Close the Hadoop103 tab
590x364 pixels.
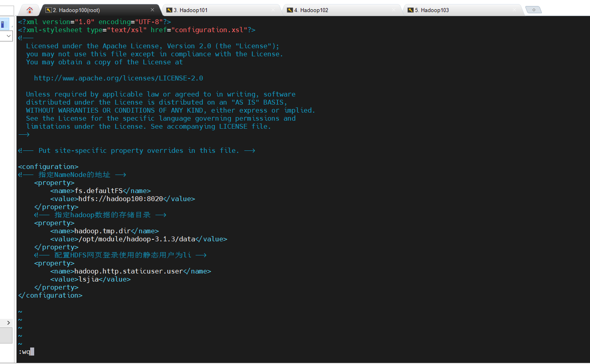[514, 10]
